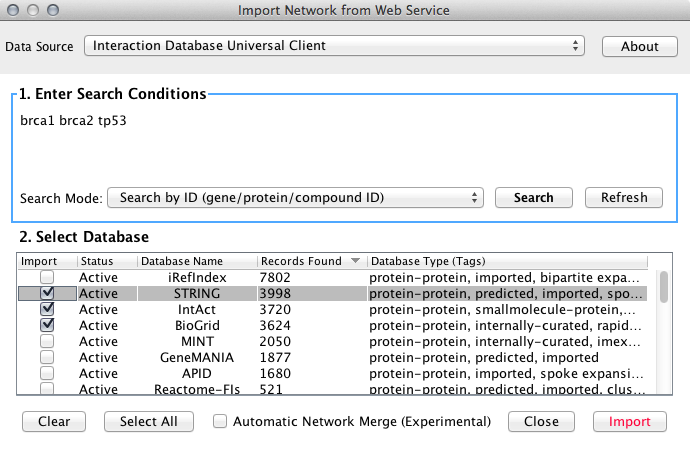Check the MINT database checkbox
The image size is (690, 457).
(x=47, y=341)
